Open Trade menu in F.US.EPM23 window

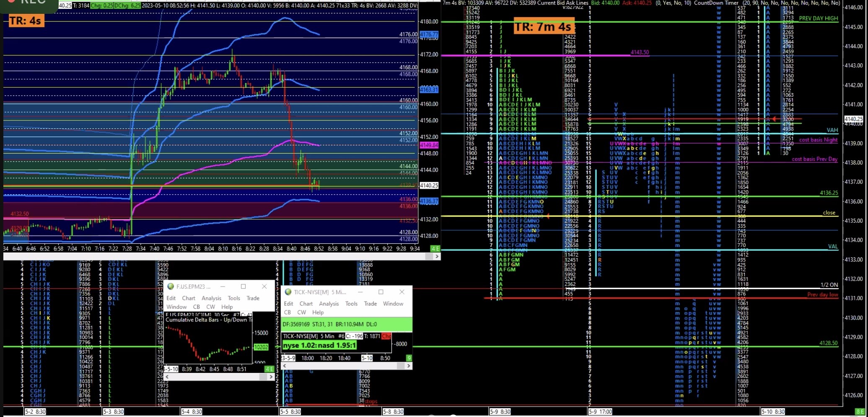pos(253,298)
